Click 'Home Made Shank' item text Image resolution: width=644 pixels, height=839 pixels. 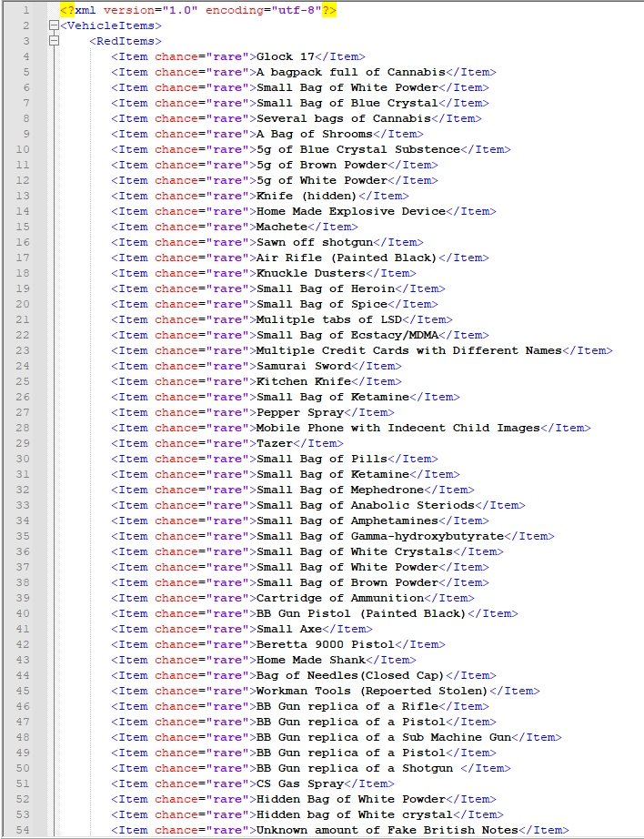tap(312, 660)
